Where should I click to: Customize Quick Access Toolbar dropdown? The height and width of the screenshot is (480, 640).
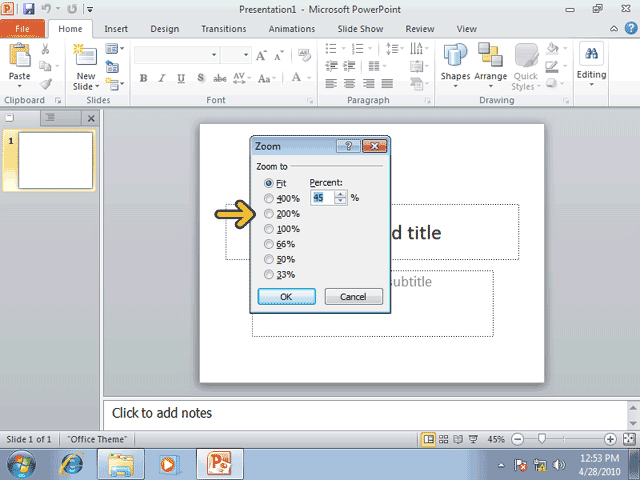[90, 9]
